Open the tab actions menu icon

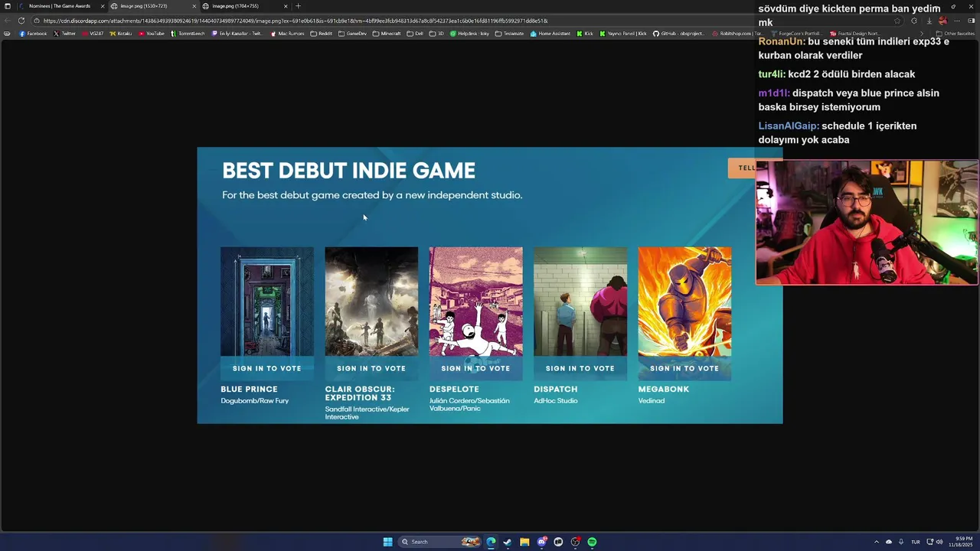pos(8,6)
